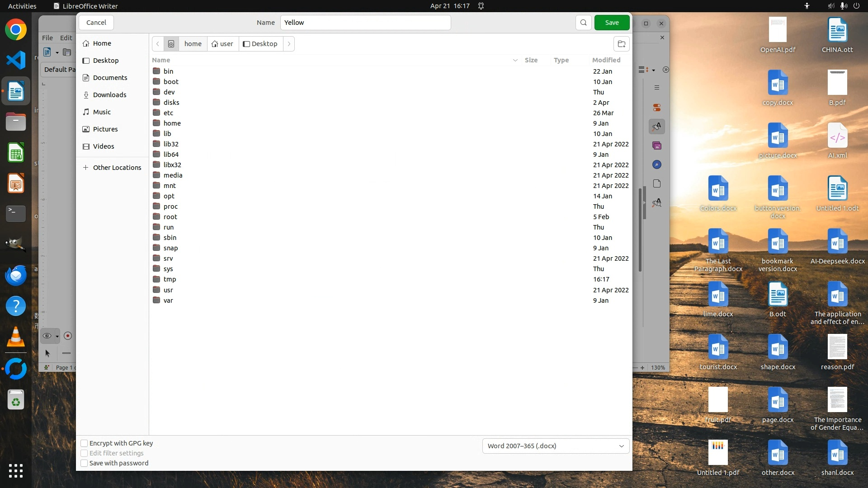Click the create new folder icon
868x488 pixels.
pos(621,44)
